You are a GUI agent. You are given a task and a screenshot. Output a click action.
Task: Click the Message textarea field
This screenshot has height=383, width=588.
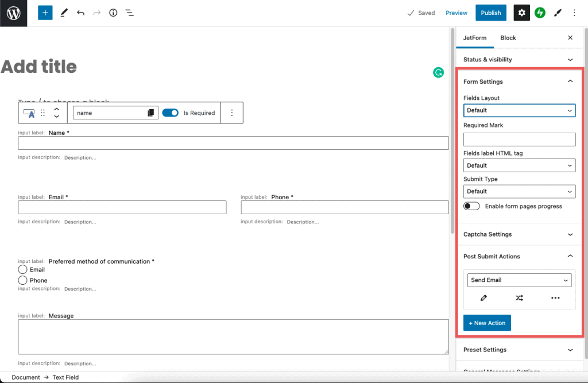point(233,337)
